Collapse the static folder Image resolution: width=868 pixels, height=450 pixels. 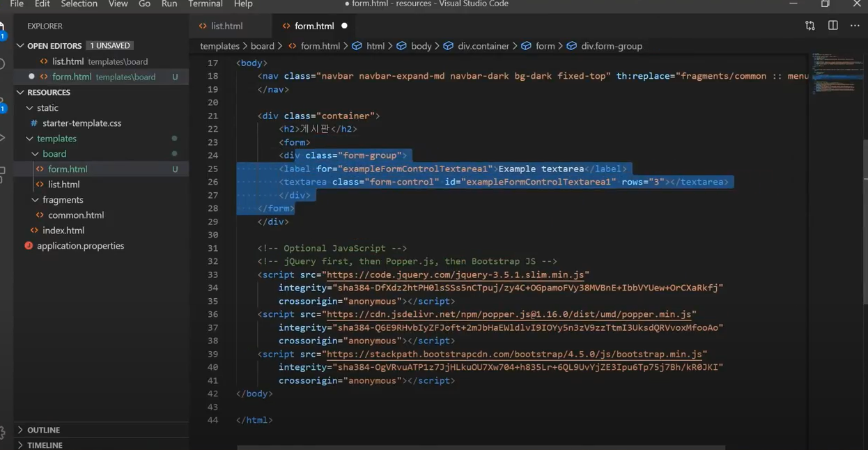click(x=30, y=108)
